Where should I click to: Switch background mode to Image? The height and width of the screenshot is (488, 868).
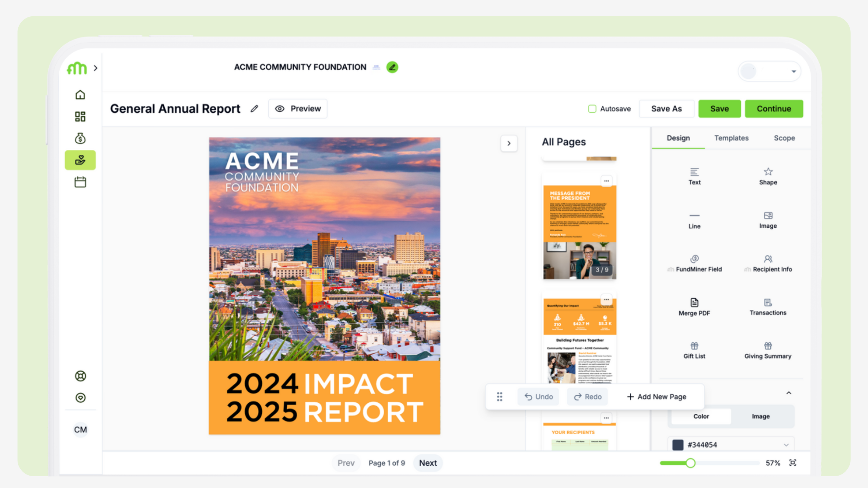[x=760, y=417]
